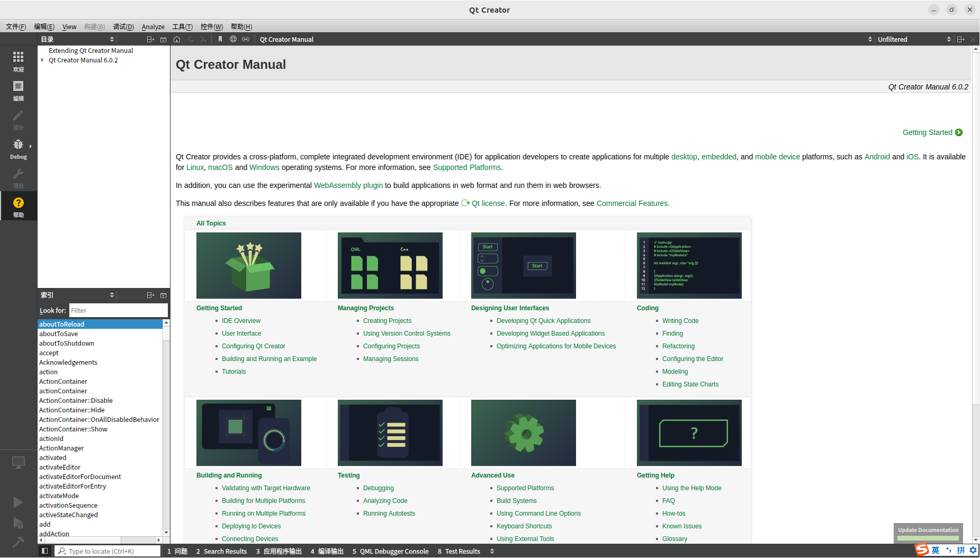Open the 工具(T) menu
The width and height of the screenshot is (980, 558).
(x=182, y=26)
